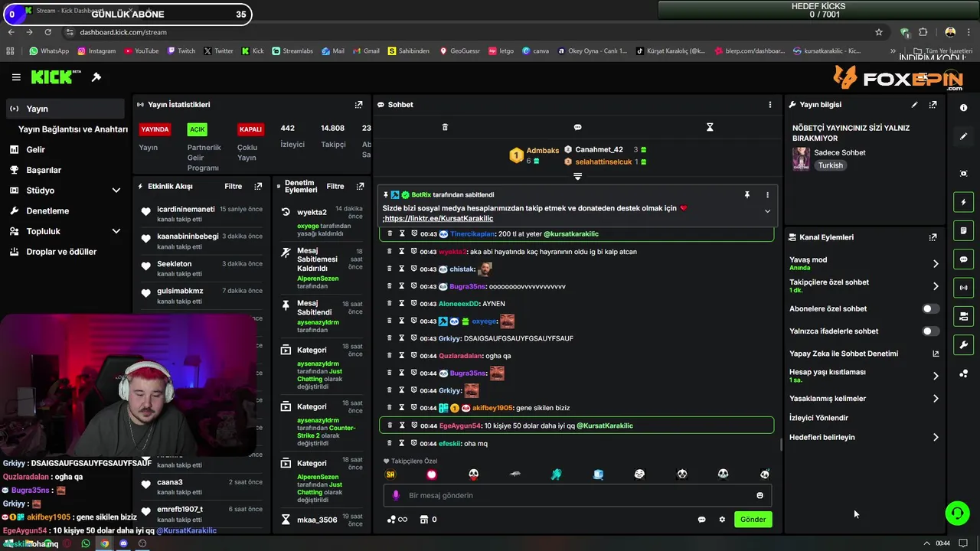Collapse the leaderboard with down arrow

577,177
